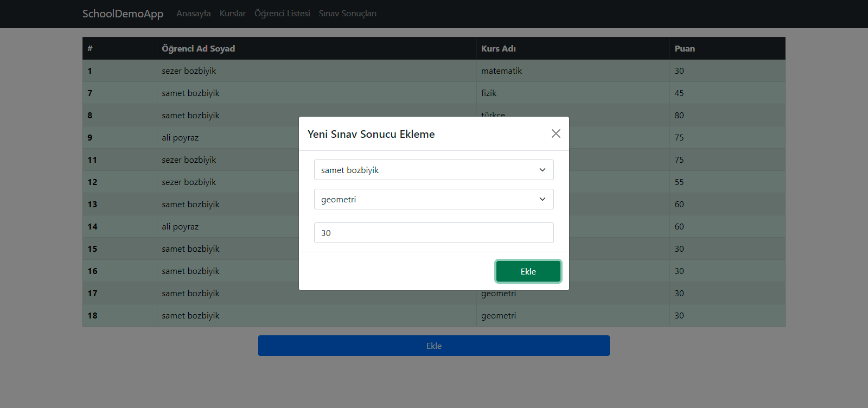Click row number 8 cell
This screenshot has width=868, height=408.
(120, 116)
